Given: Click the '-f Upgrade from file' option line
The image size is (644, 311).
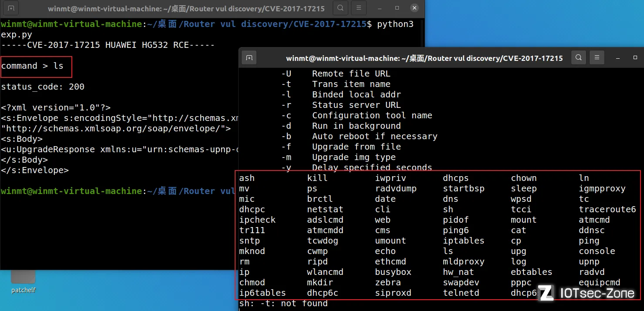Looking at the screenshot, I should pos(341,147).
